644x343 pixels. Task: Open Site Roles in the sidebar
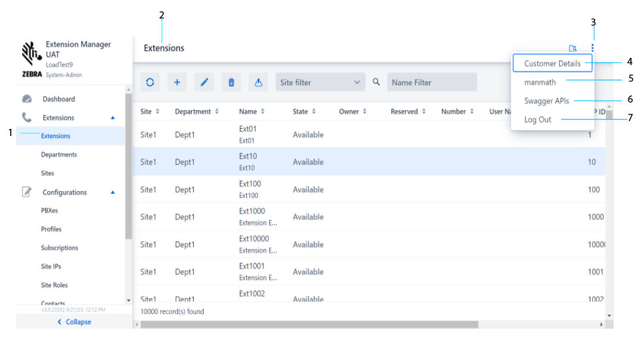tap(54, 285)
